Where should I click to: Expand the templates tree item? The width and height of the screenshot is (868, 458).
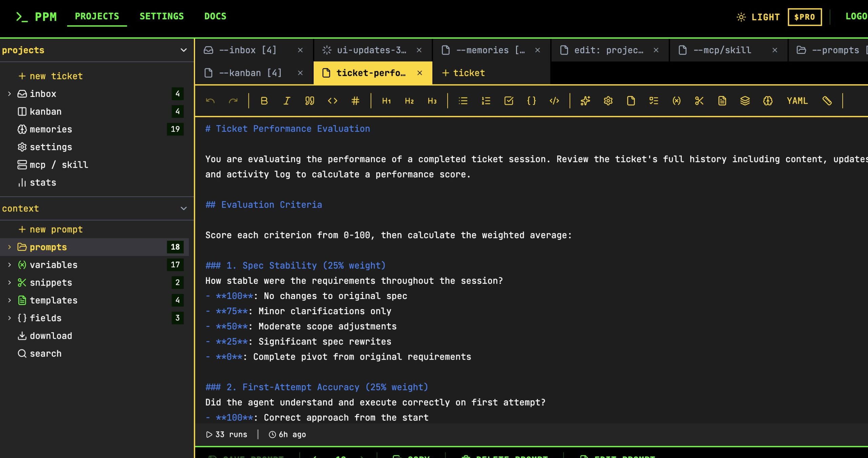tap(9, 300)
